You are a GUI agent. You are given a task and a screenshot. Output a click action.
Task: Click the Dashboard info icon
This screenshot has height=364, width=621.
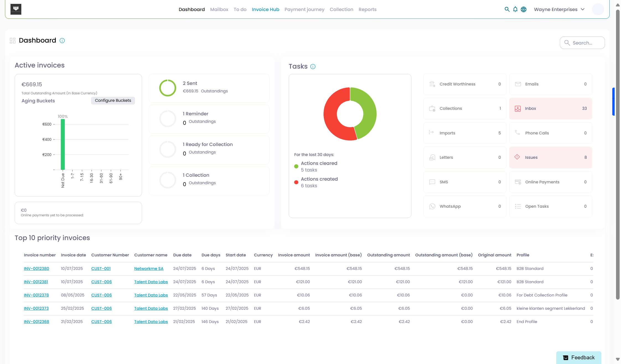click(62, 41)
